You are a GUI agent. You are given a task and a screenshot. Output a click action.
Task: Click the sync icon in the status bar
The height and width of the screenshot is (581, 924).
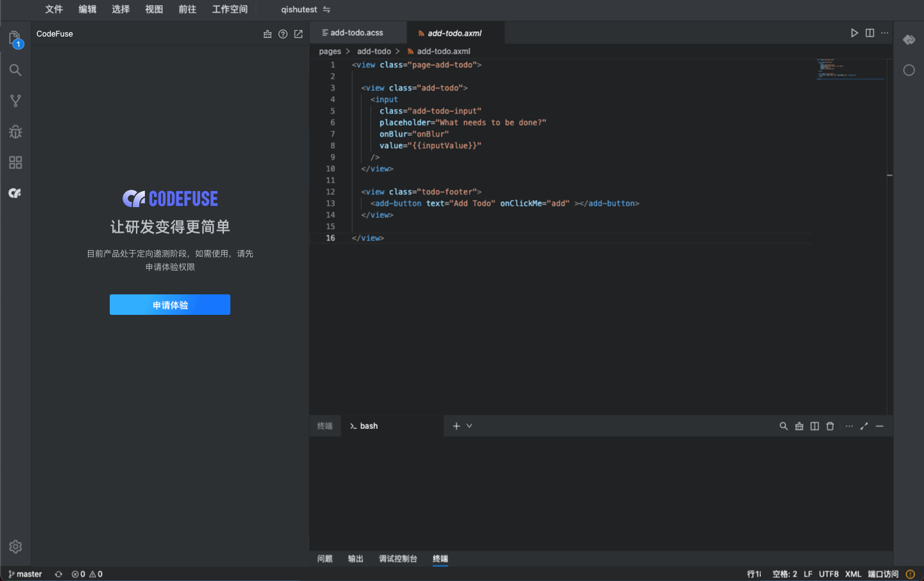[x=58, y=574]
